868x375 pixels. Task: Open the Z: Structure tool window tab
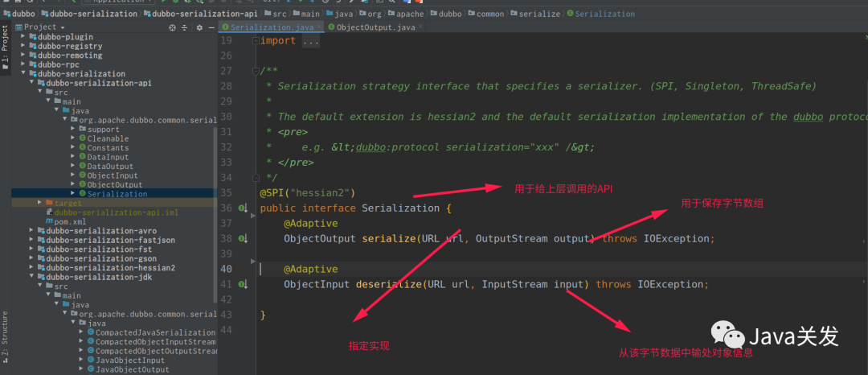pos(5,336)
